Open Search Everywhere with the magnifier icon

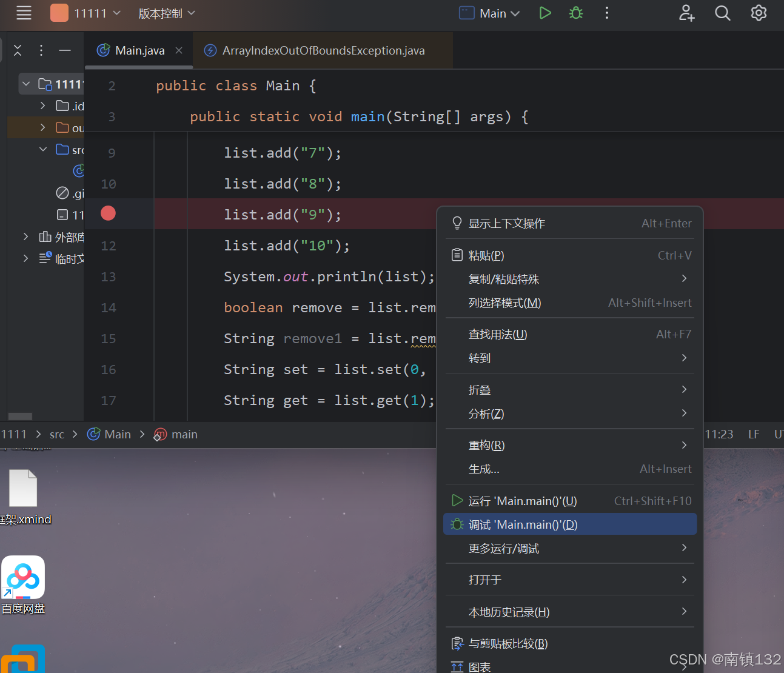tap(722, 12)
